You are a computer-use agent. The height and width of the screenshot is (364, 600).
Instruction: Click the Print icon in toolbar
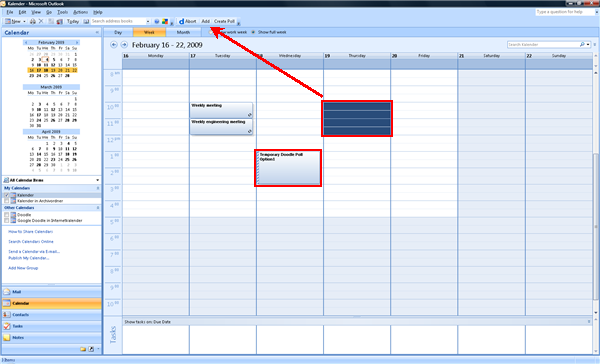pyautogui.click(x=33, y=21)
